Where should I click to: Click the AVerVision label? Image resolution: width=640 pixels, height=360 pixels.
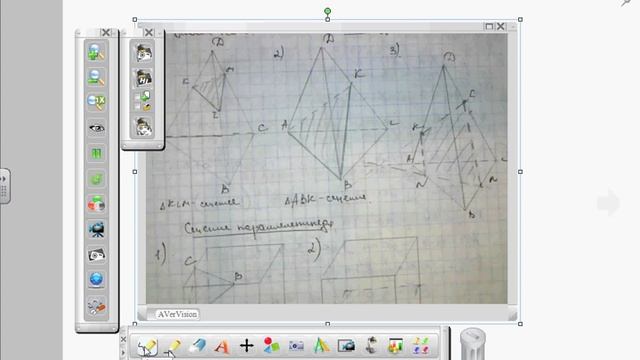pos(177,314)
